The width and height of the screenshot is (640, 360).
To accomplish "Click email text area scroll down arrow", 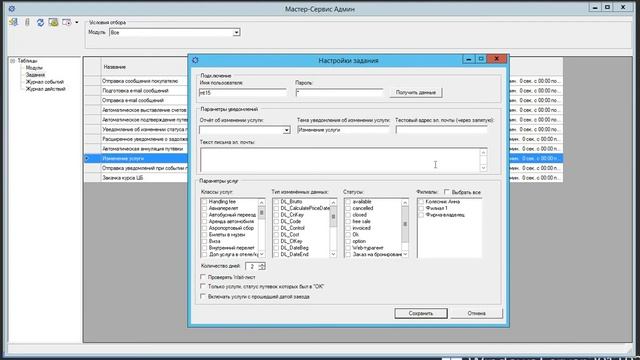I will 483,168.
